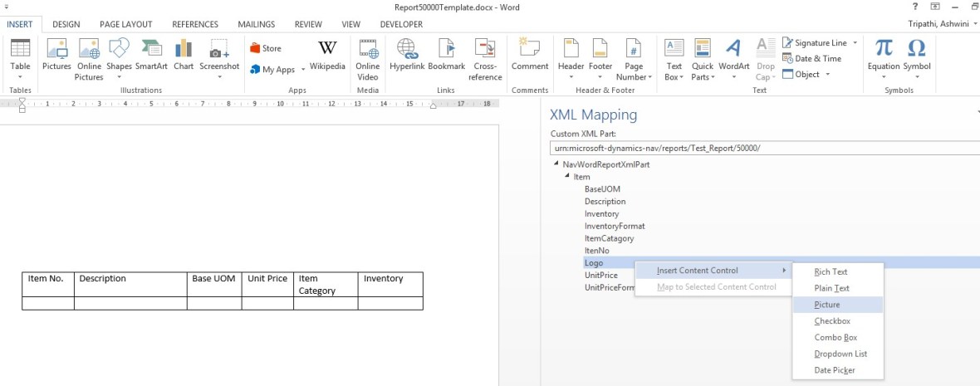Open the Pictures insert tool
The width and height of the screenshot is (980, 386).
tap(56, 55)
